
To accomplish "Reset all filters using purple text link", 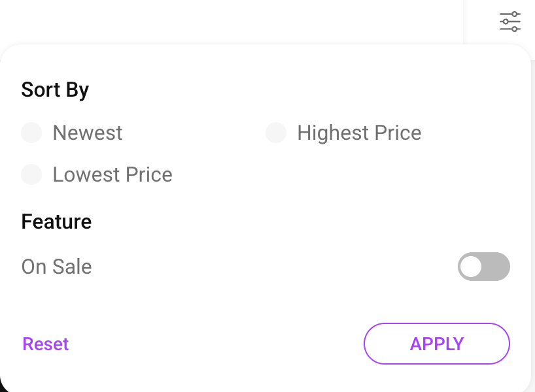I will (x=45, y=344).
